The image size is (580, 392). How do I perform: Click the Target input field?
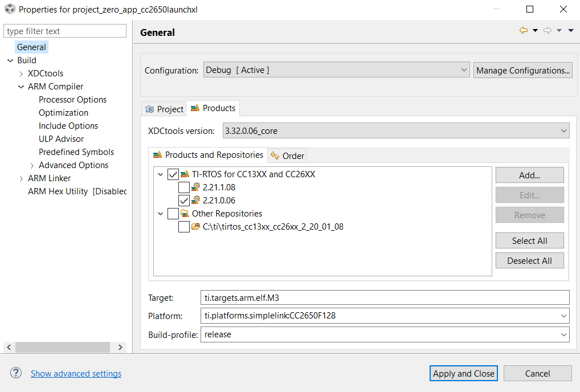click(x=385, y=297)
